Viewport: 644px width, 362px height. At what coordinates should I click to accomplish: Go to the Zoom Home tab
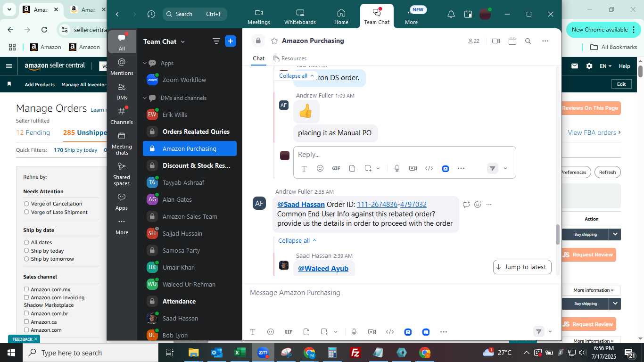[341, 17]
